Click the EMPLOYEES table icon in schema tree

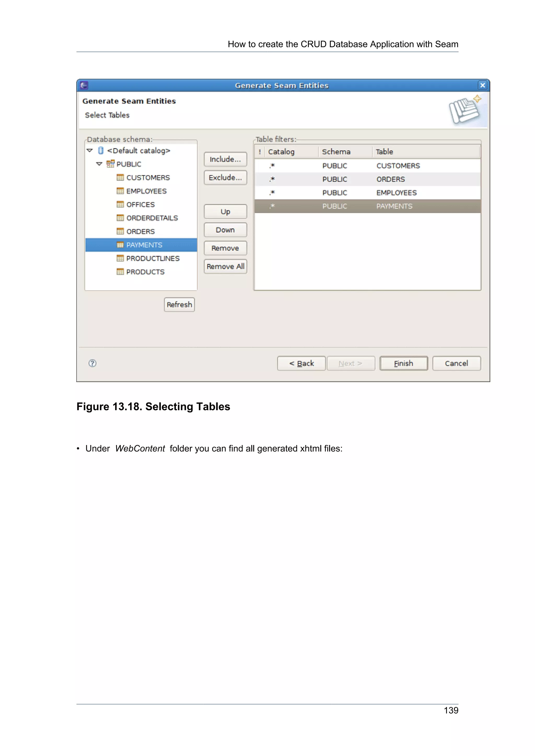point(120,191)
